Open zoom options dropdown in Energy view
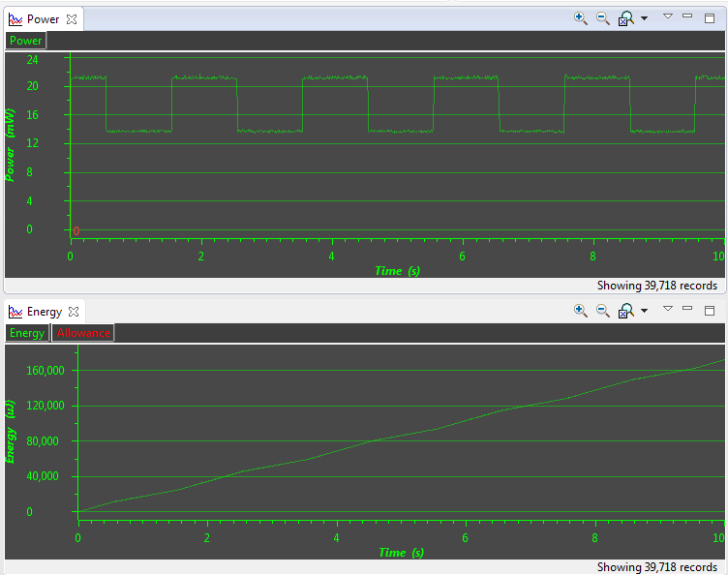This screenshot has width=728, height=575. [x=644, y=311]
